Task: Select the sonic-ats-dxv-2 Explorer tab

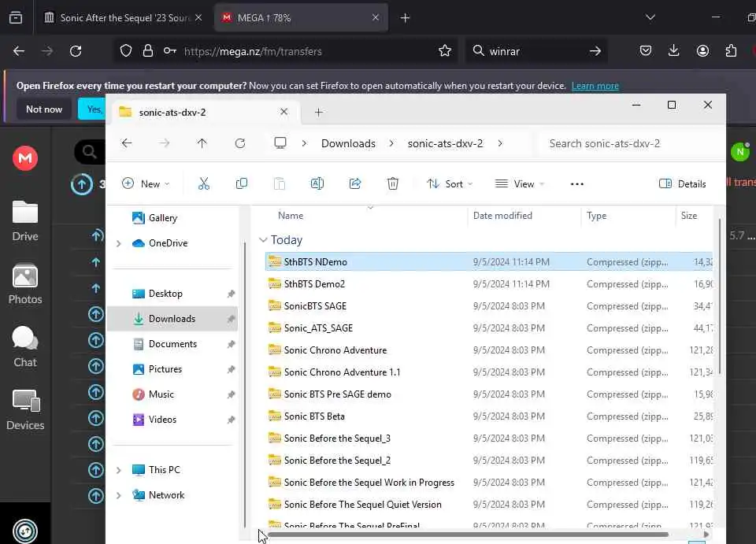Action: pyautogui.click(x=204, y=113)
